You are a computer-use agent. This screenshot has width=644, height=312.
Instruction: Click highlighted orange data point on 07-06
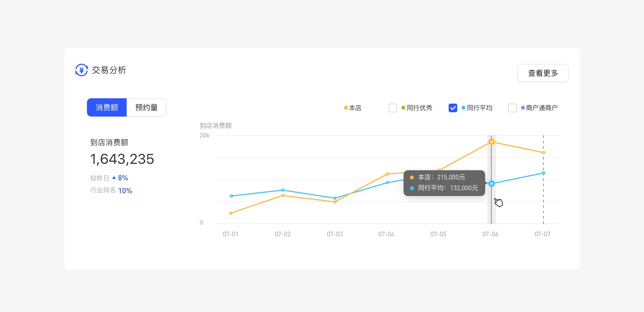point(491,142)
